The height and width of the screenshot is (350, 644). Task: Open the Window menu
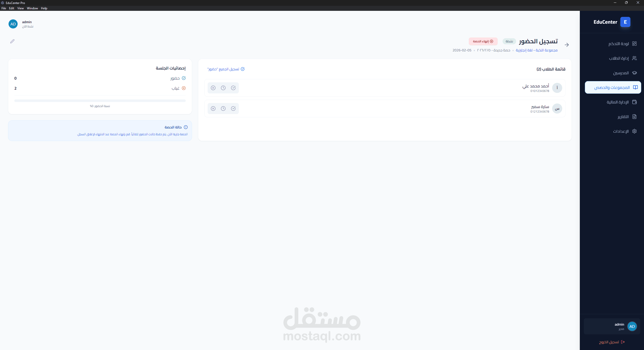32,8
